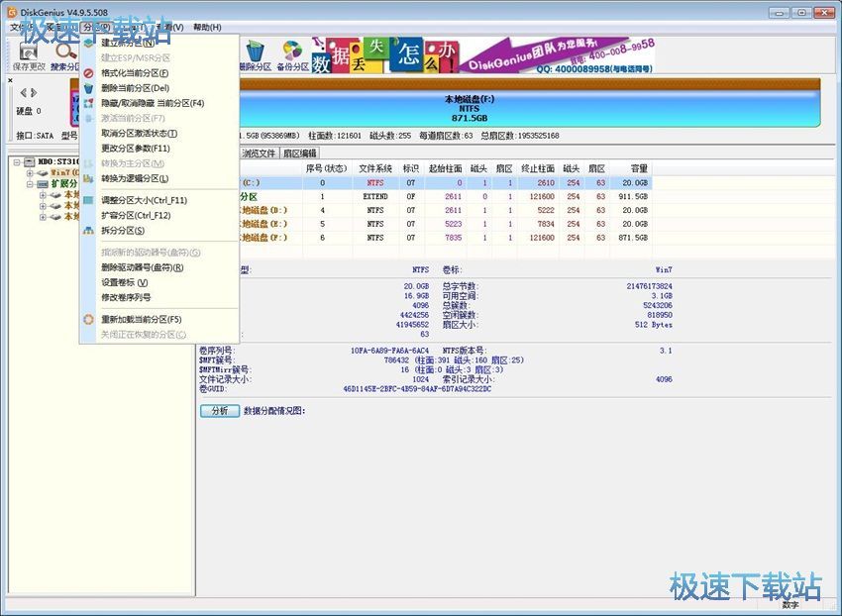This screenshot has width=842, height=616.
Task: Collapse the HD0:ST31 disk tree node
Action: click(x=17, y=161)
